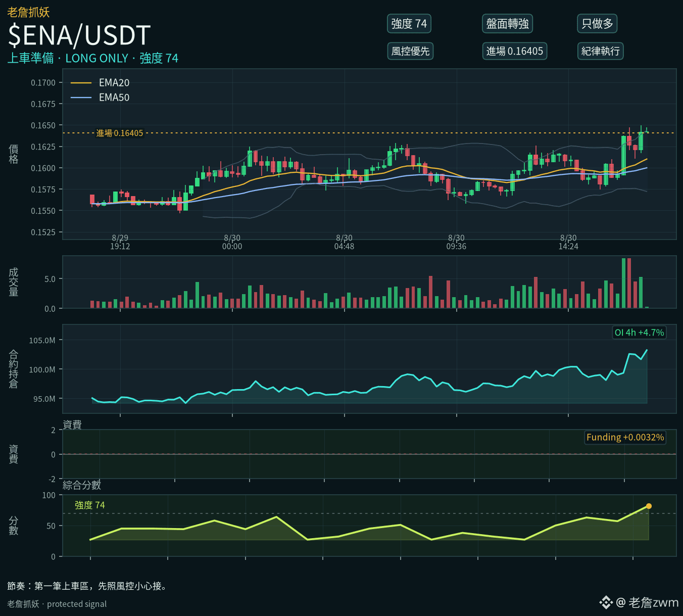Click the $ENA/USDT pair title
This screenshot has width=683, height=616.
(x=79, y=35)
